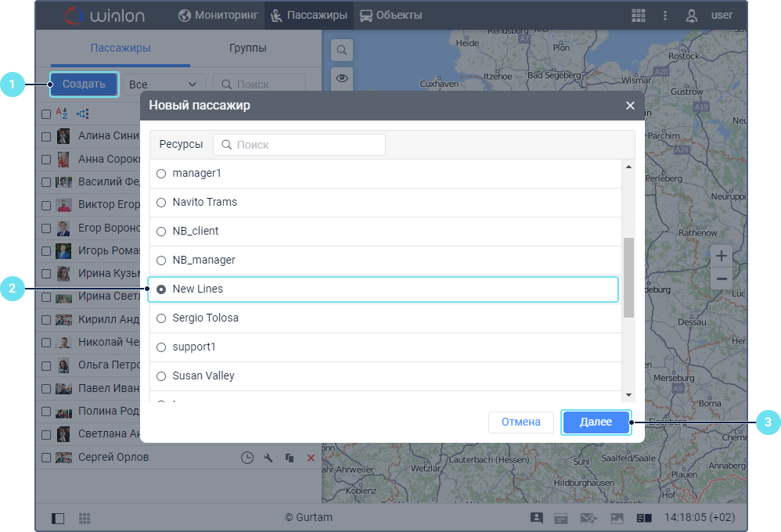The image size is (781, 532).
Task: Click the map zoom in plus button
Action: coord(722,256)
